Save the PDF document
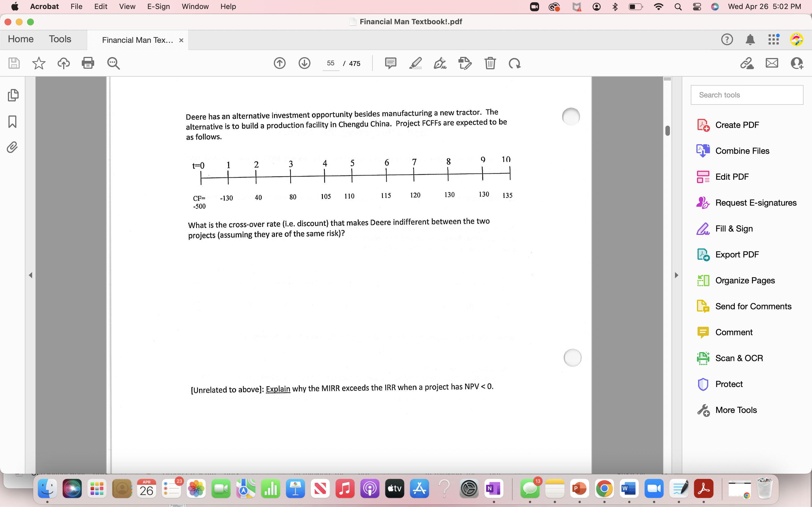This screenshot has width=812, height=507. click(14, 63)
